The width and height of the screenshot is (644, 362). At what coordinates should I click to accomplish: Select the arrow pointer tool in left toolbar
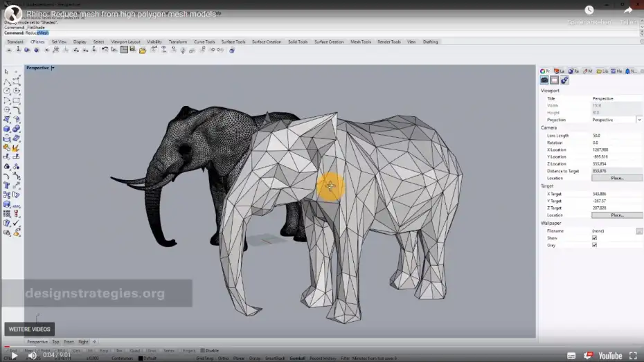pos(6,72)
